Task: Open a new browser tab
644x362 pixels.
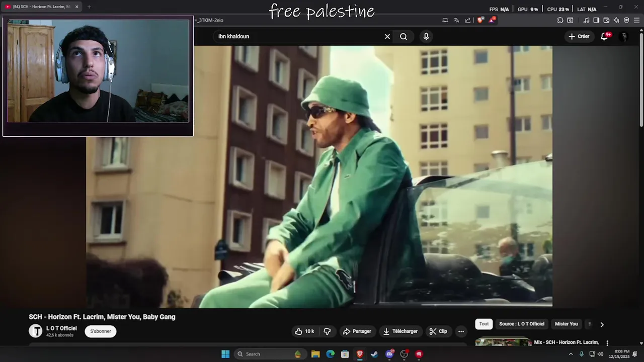Action: click(x=89, y=7)
